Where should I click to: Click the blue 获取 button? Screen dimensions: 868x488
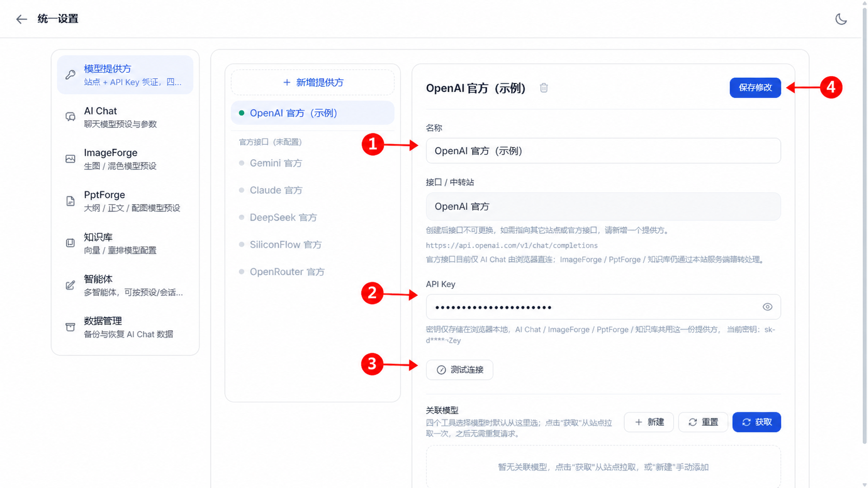(756, 422)
